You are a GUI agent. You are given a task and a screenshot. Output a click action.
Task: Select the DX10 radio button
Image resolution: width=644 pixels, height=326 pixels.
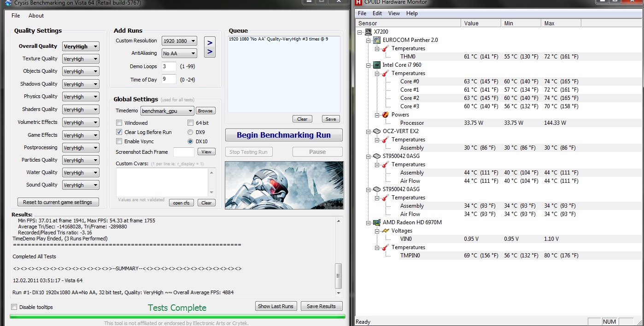(x=190, y=141)
